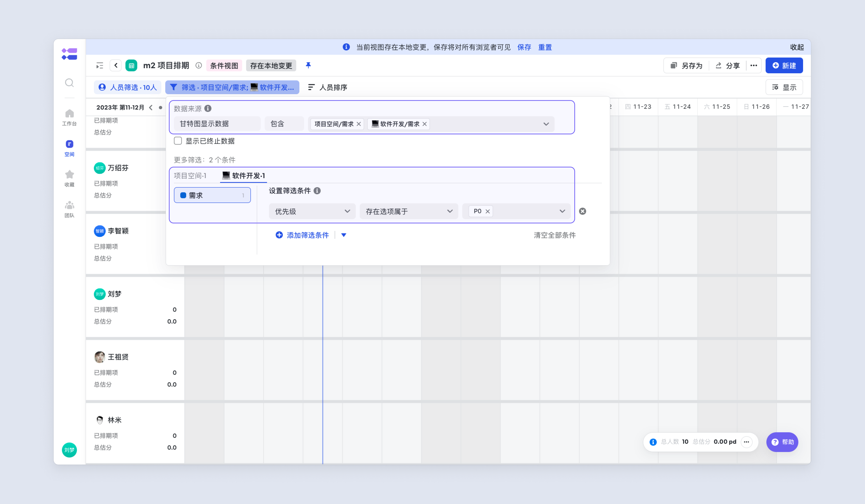The height and width of the screenshot is (504, 865).
Task: Click 林米's avatar
Action: [100, 420]
